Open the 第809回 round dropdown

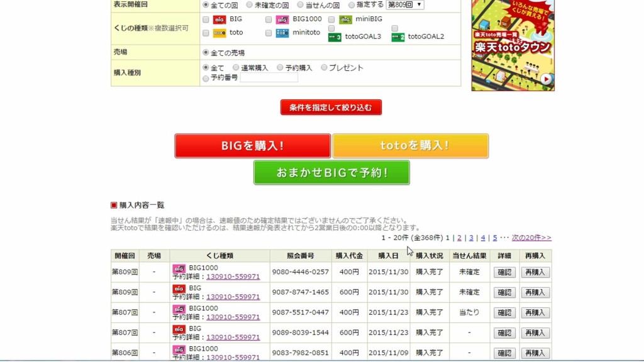405,4
